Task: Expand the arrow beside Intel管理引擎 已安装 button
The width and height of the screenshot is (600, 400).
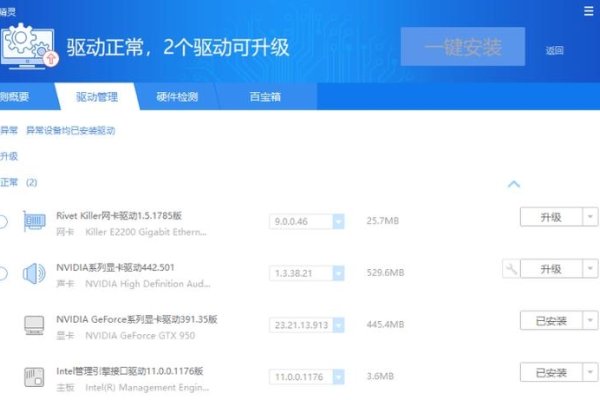Action: click(x=590, y=372)
